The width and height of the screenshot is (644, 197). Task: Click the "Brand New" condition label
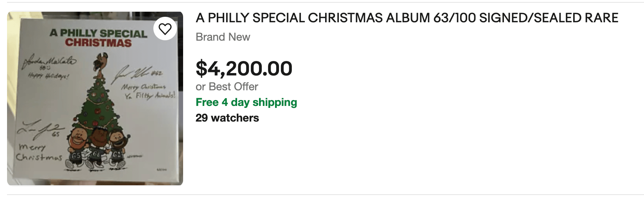[223, 37]
